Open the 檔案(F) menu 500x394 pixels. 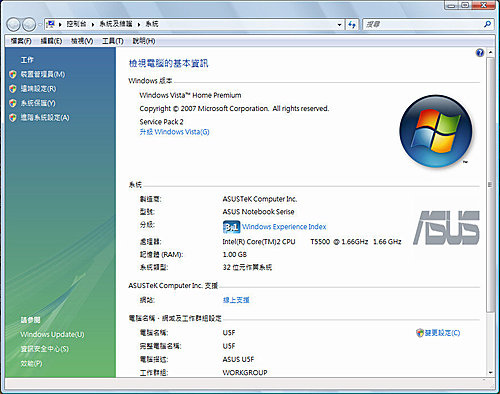21,41
